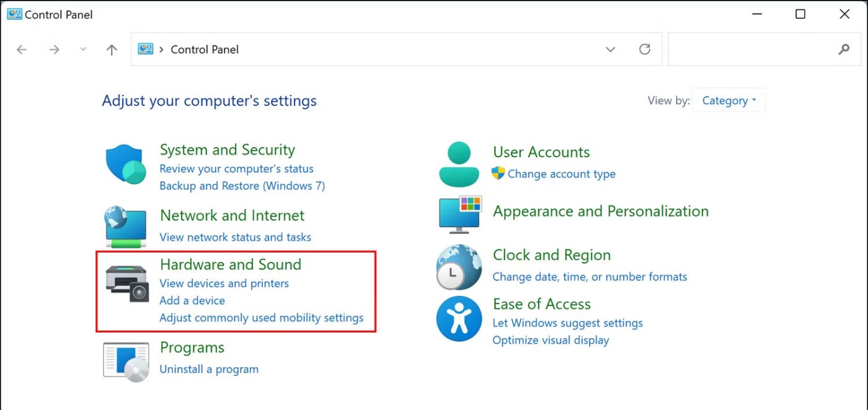
Task: Open the address bar history dropdown
Action: (x=610, y=50)
